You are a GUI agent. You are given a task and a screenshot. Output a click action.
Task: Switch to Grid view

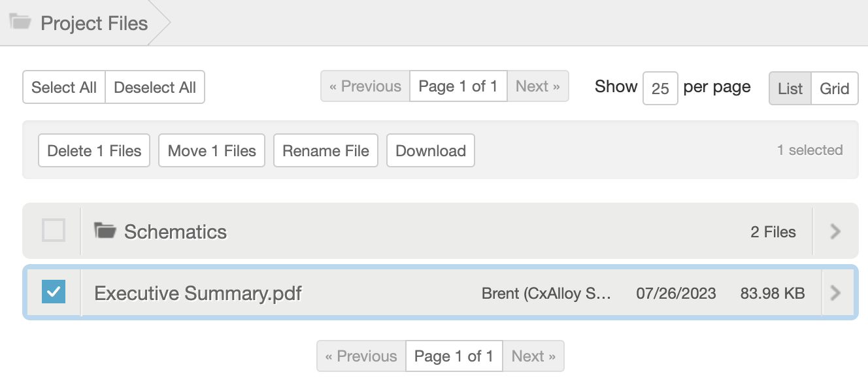pos(835,88)
